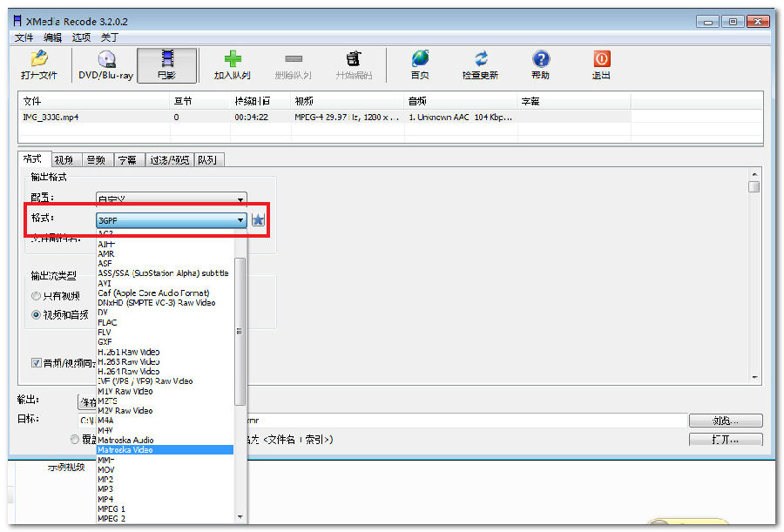Click the red exit power icon
The width and height of the screenshot is (784, 532).
point(601,65)
